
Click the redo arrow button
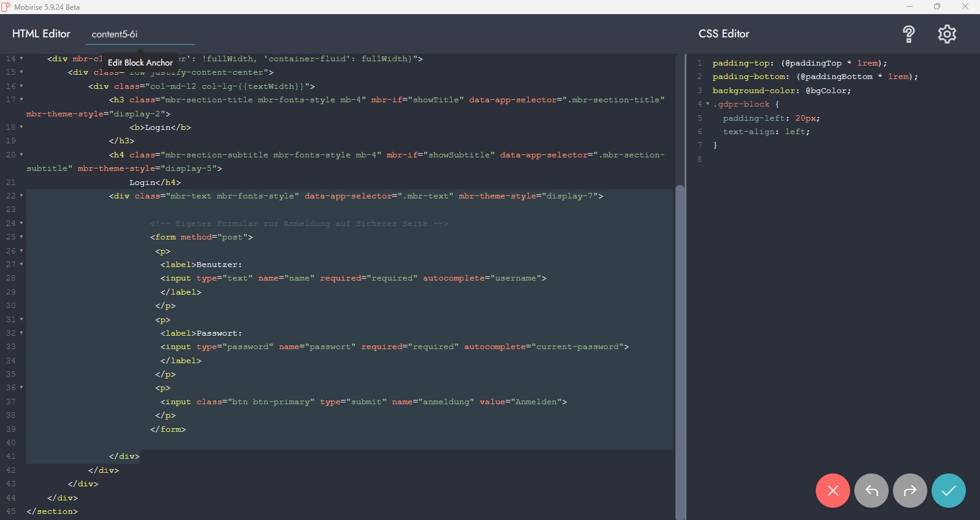pos(910,491)
